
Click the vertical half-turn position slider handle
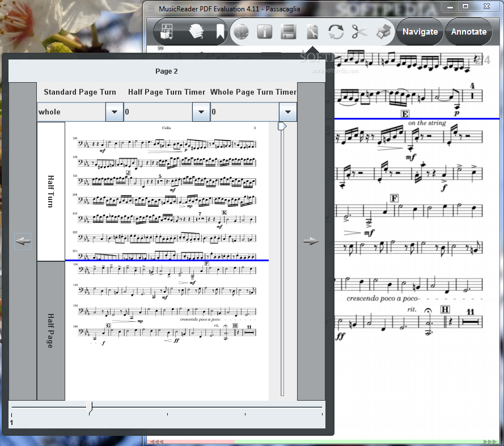(x=282, y=126)
